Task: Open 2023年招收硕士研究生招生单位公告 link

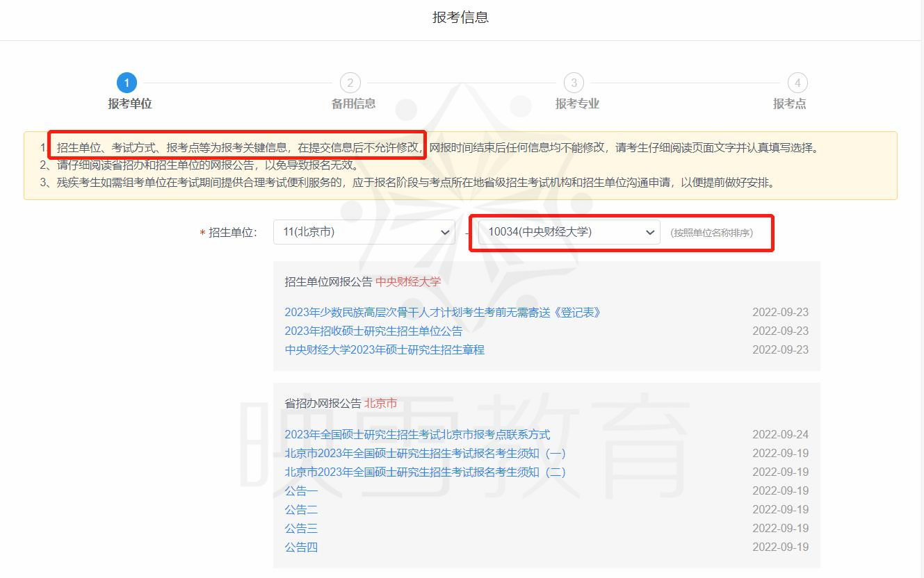Action: point(373,331)
